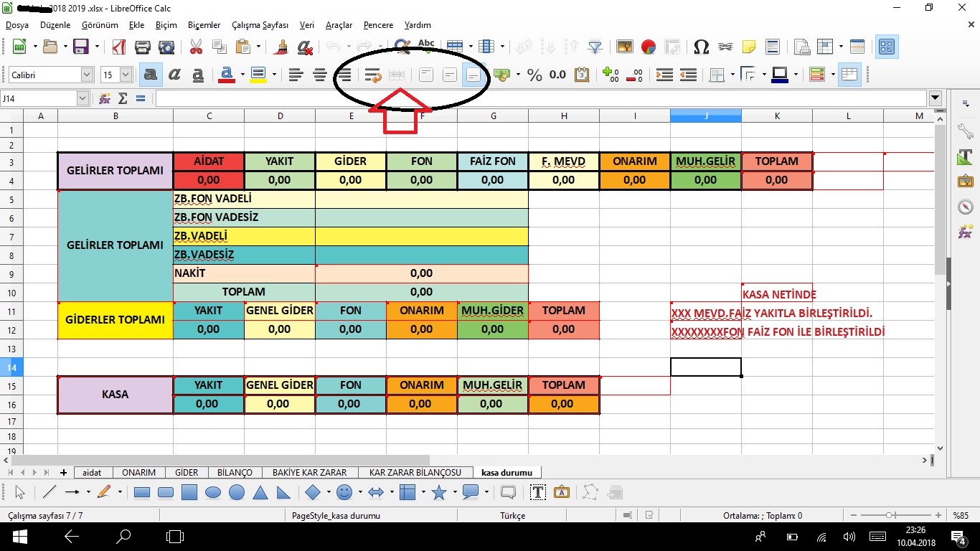Expand the Name Box J14 dropdown
This screenshot has height=551, width=980.
pyautogui.click(x=83, y=98)
